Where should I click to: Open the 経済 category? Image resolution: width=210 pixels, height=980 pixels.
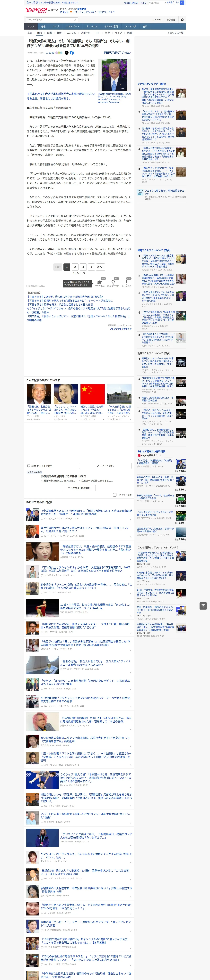(59, 33)
